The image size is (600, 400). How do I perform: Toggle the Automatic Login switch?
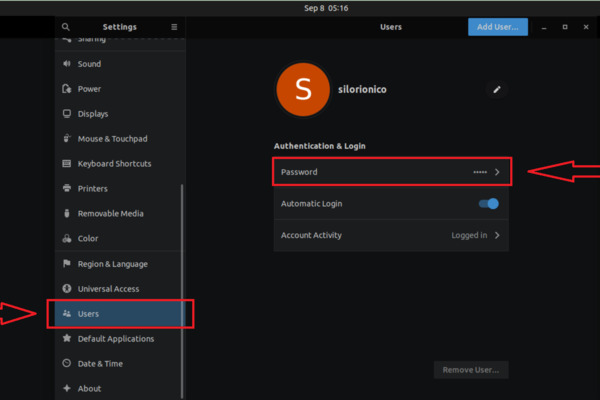click(x=489, y=204)
